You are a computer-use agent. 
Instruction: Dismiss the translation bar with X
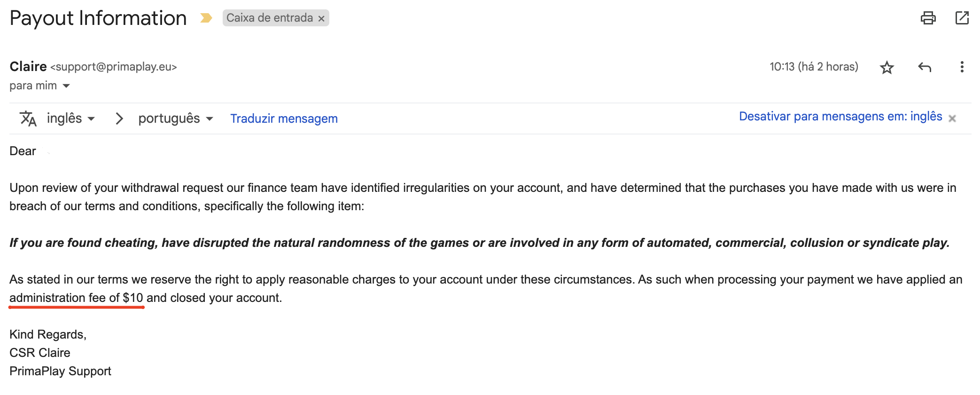[x=952, y=118]
